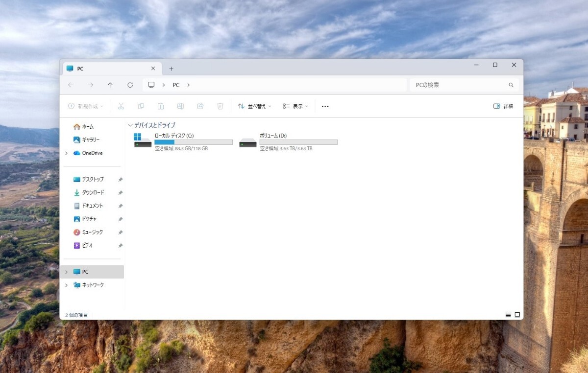Switch to large icons view icon

tap(517, 315)
